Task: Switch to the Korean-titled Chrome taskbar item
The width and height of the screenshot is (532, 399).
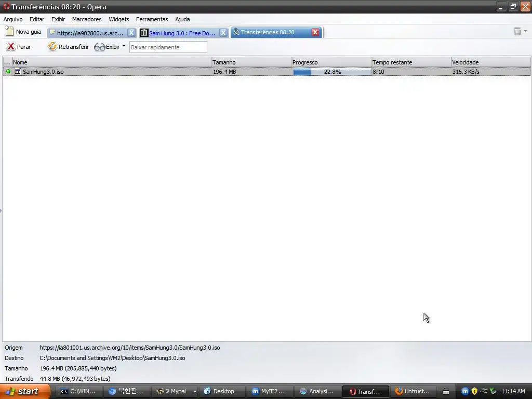Action: coord(126,391)
